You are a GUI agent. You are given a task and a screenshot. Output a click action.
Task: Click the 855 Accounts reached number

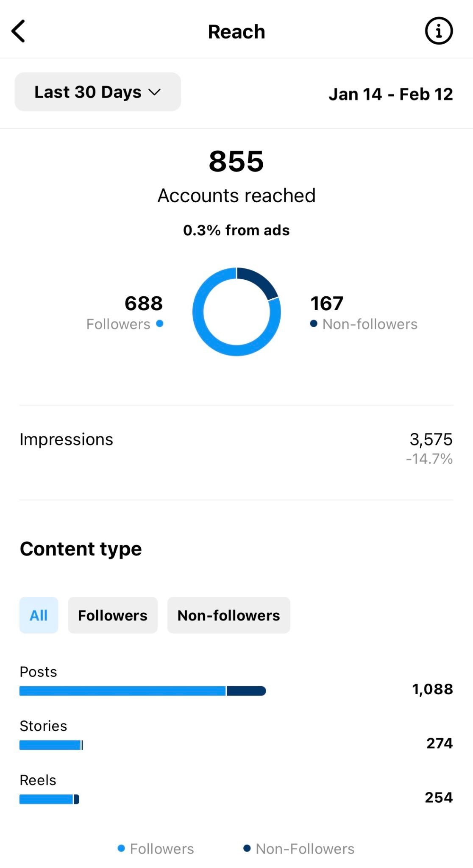[236, 161]
